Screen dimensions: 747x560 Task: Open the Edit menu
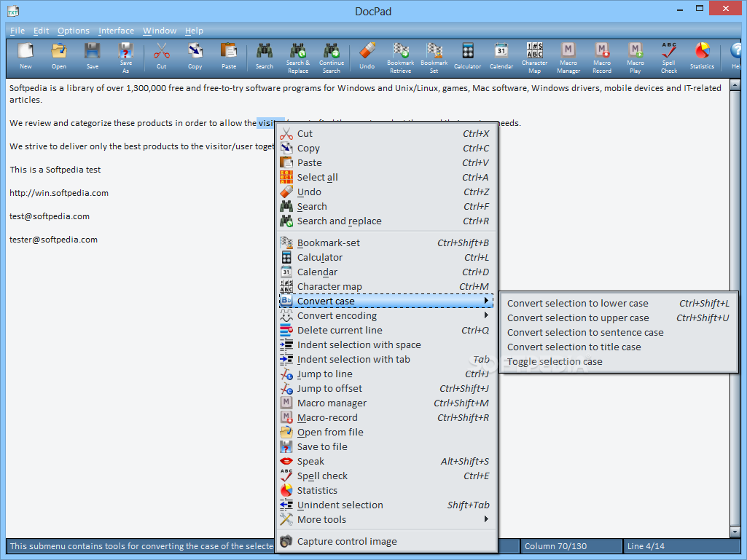41,31
